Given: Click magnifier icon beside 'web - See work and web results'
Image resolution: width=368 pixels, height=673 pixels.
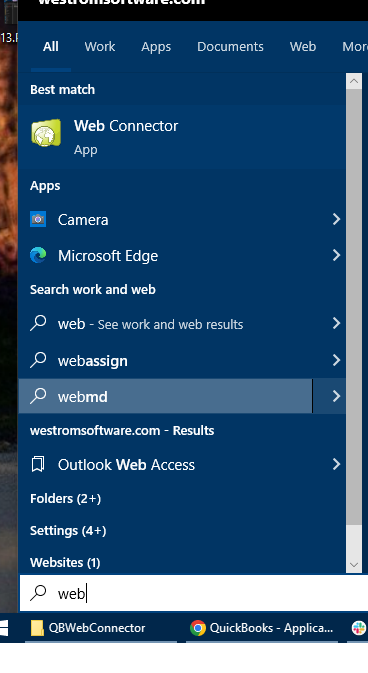Looking at the screenshot, I should (38, 323).
